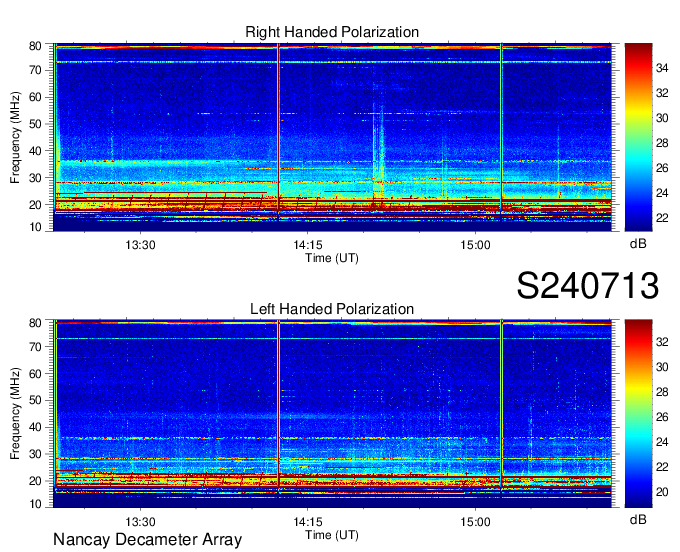Click the right-handed spectrogram plot area
The image size is (680, 552).
point(332,137)
